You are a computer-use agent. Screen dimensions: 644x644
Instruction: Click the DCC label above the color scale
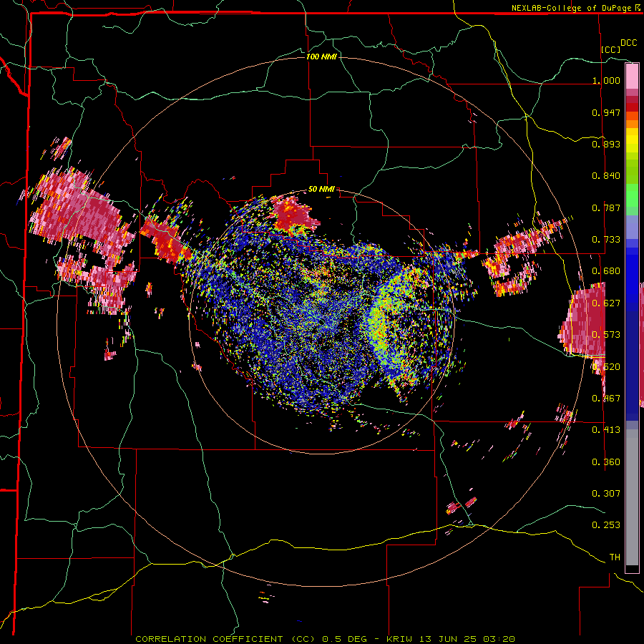click(628, 43)
